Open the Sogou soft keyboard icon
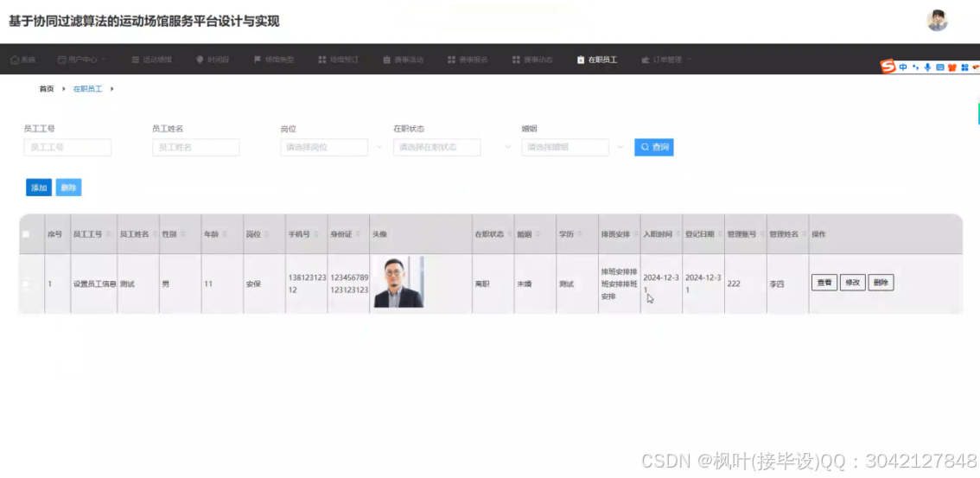Viewport: 980px width, 478px height. (x=939, y=67)
